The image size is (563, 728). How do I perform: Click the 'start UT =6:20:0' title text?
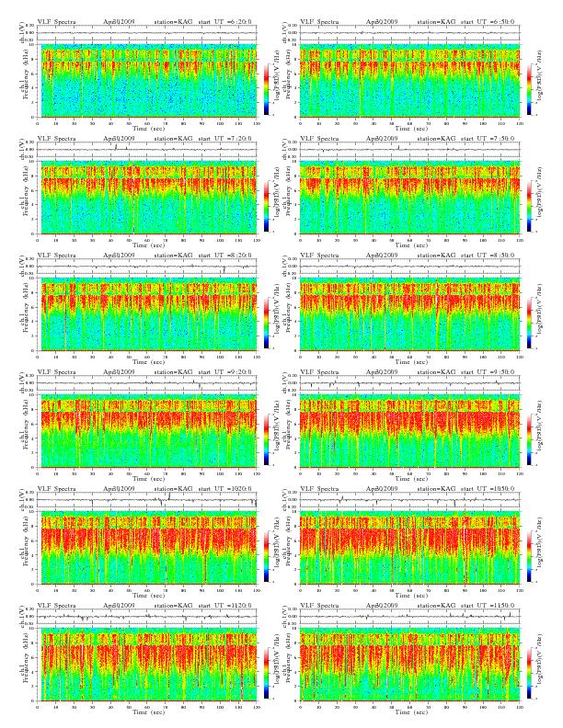(x=225, y=22)
